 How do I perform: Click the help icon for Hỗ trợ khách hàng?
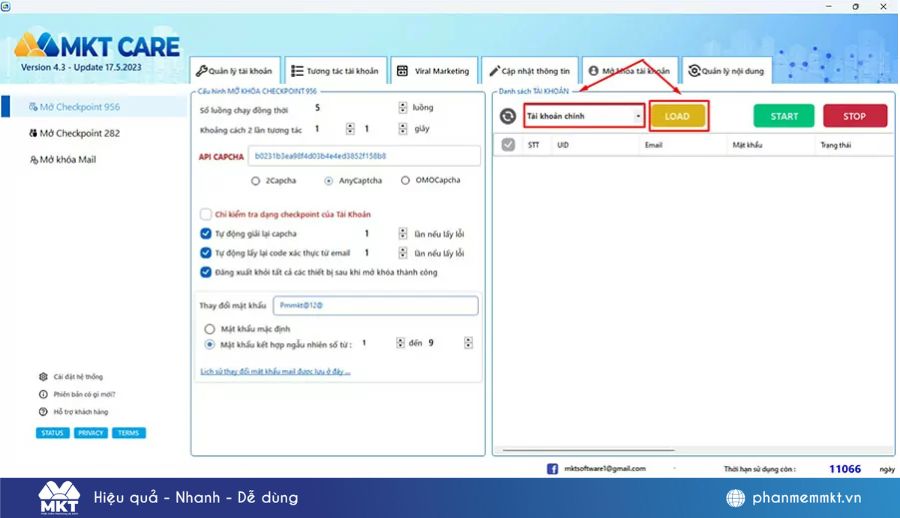[x=43, y=412]
